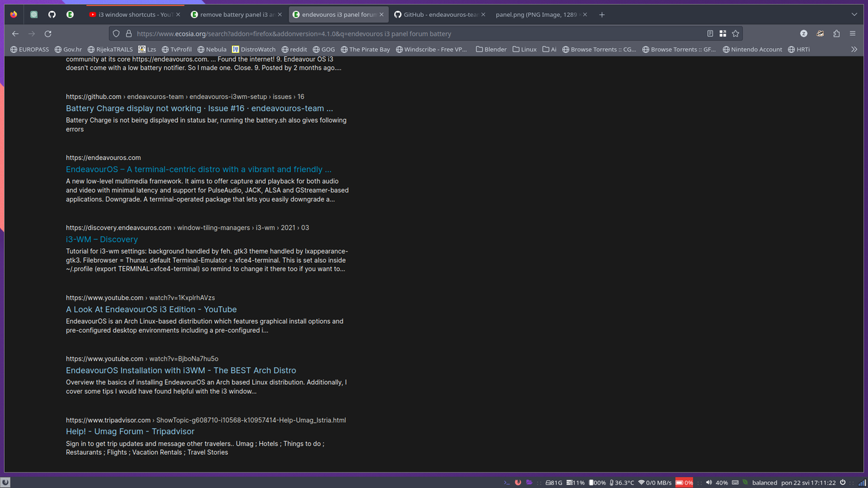This screenshot has width=868, height=488.
Task: Open reader view in the address bar
Action: 710,33
